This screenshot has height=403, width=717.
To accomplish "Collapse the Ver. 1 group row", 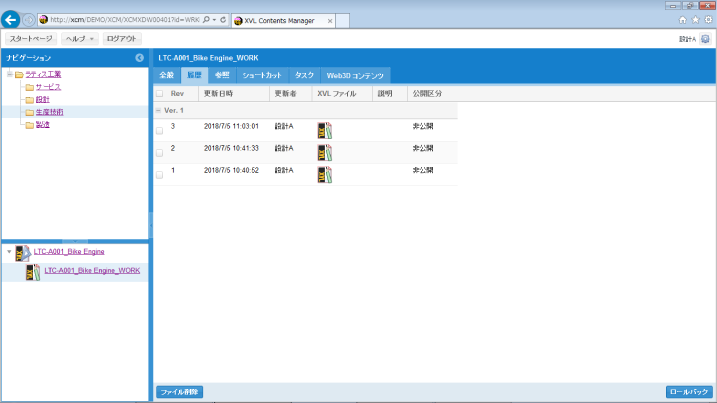I will [x=159, y=110].
